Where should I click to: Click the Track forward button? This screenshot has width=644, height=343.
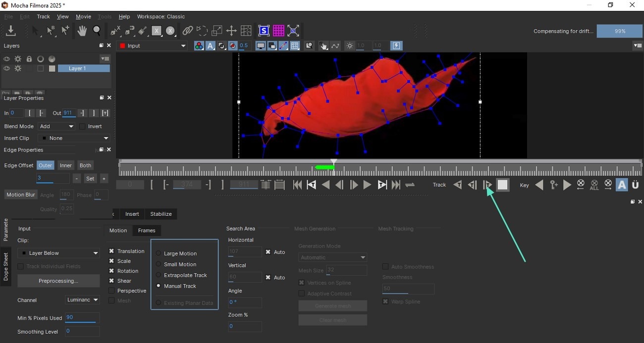(x=487, y=185)
